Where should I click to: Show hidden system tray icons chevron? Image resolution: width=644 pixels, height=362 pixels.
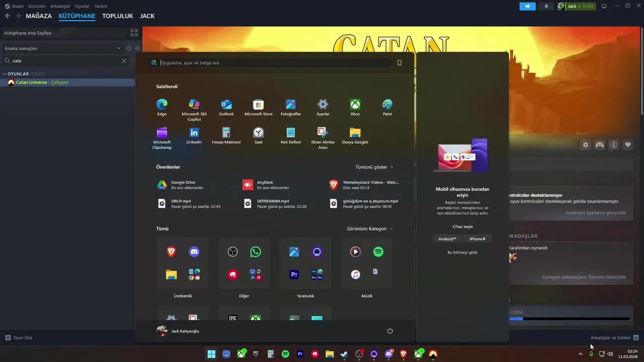click(581, 354)
